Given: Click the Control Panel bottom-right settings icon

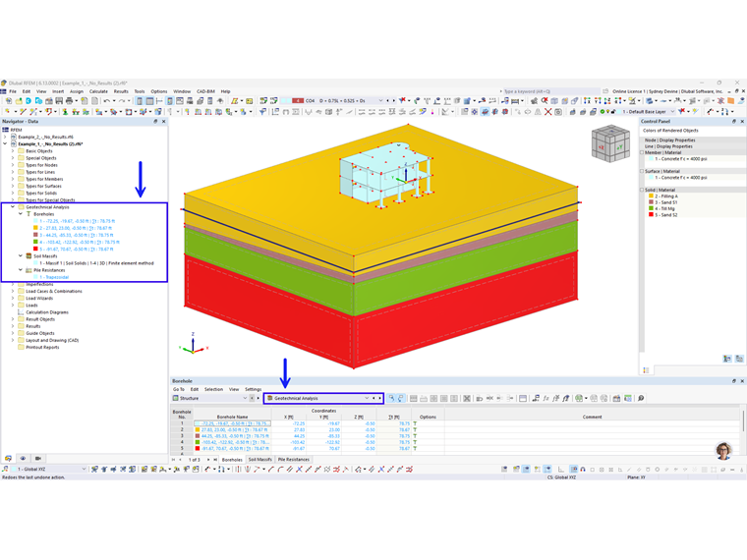Looking at the screenshot, I should tap(739, 359).
